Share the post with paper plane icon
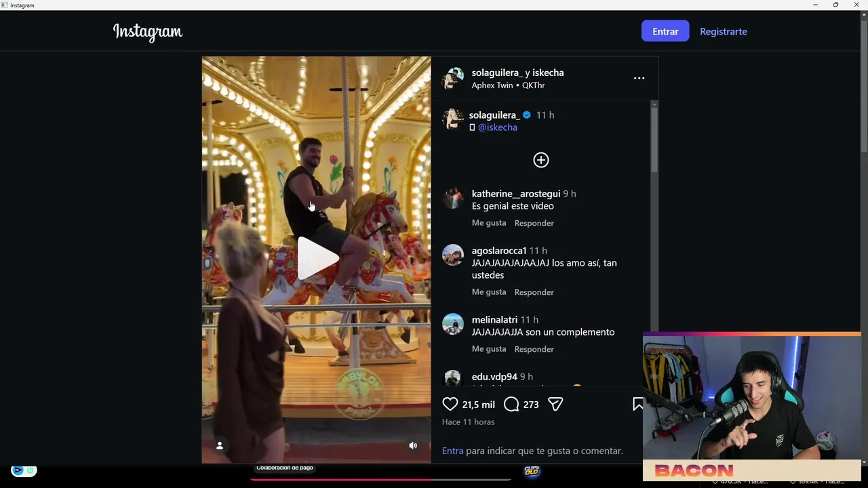 point(555,404)
